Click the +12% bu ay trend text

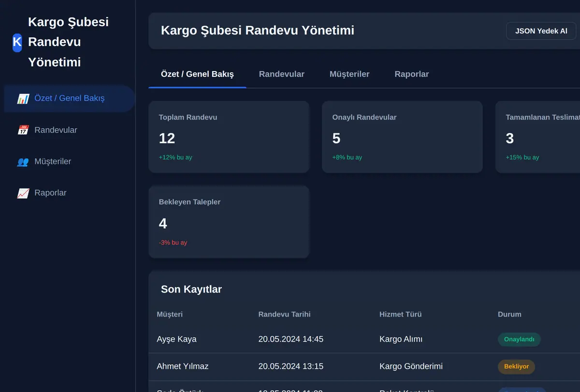175,158
